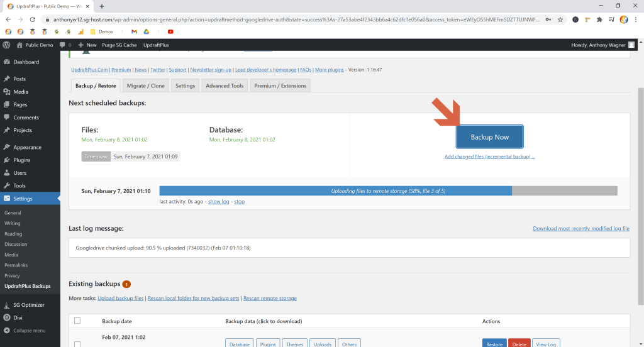The image size is (644, 347).
Task: Open the Premium / Extensions tab
Action: click(x=280, y=86)
